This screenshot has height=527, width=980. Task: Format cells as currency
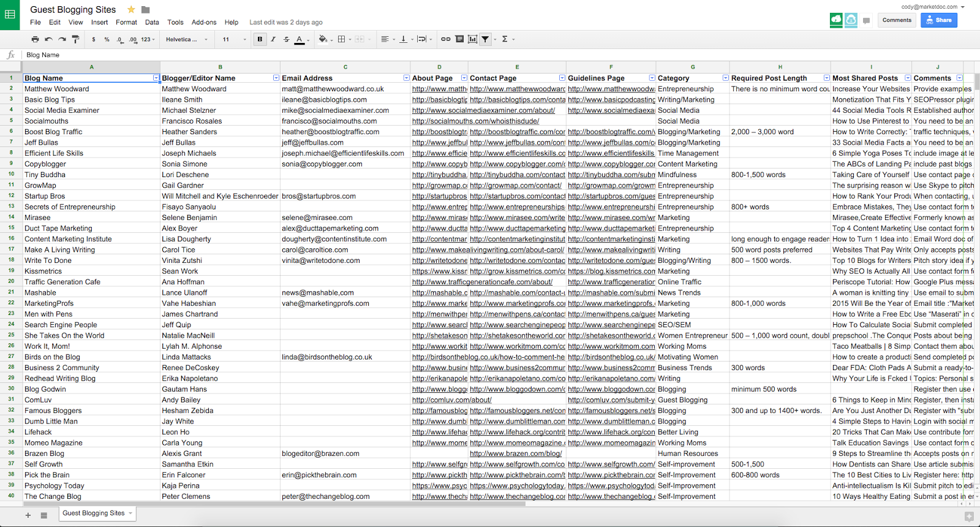click(x=94, y=39)
